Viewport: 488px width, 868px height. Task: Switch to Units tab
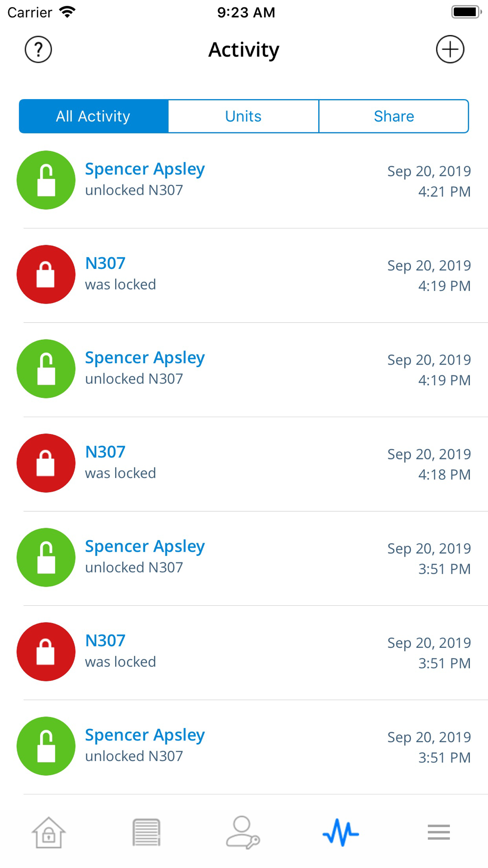[243, 116]
